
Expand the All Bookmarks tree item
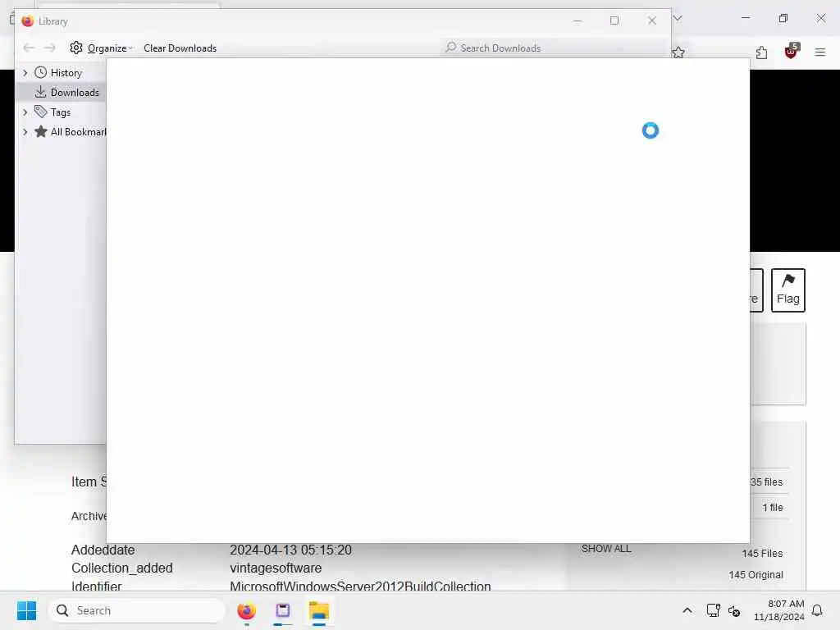(25, 132)
